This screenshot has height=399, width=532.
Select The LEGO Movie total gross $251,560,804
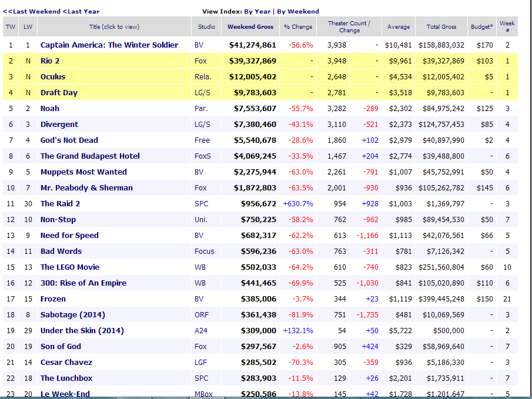click(441, 267)
